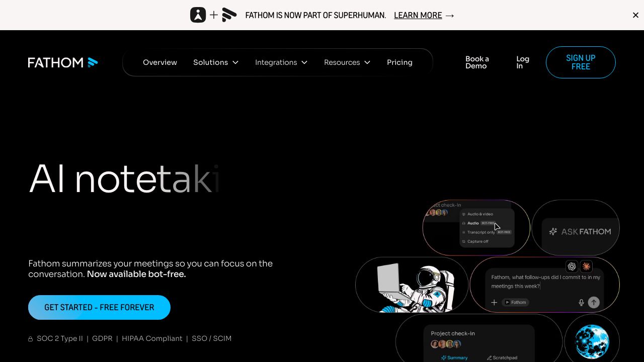Click the Claude starburst icon above chat box
The width and height of the screenshot is (644, 362).
click(586, 266)
